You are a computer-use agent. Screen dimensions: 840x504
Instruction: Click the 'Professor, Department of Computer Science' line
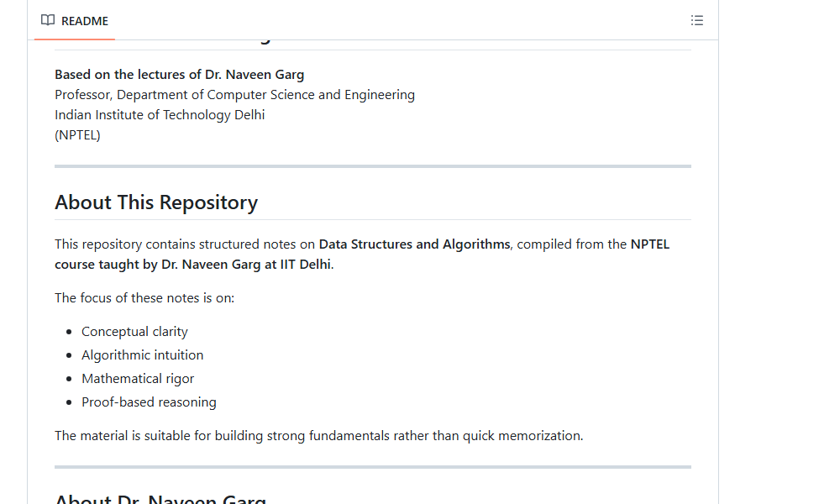pyautogui.click(x=234, y=95)
